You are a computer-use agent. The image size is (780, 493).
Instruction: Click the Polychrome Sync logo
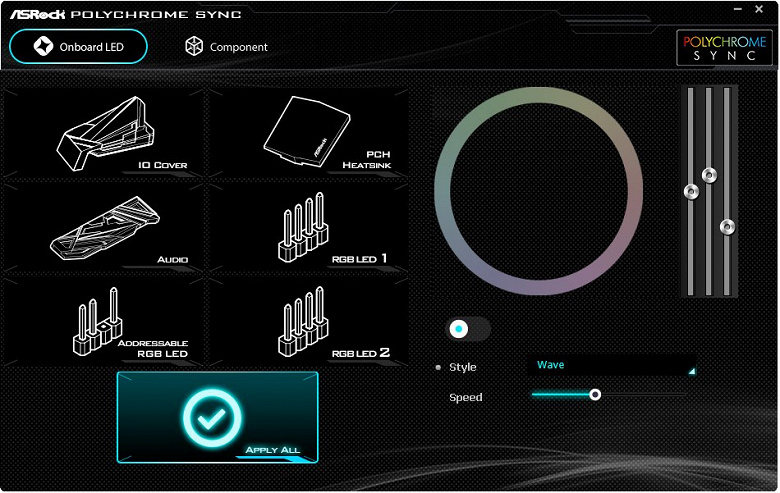724,48
